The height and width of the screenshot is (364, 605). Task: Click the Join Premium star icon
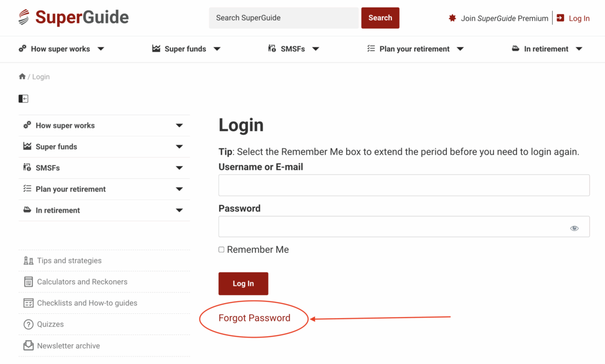point(452,18)
